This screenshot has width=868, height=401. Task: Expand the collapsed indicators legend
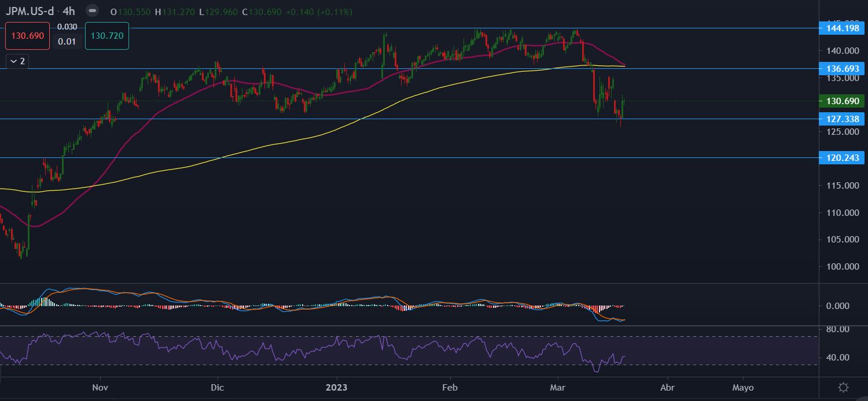17,61
